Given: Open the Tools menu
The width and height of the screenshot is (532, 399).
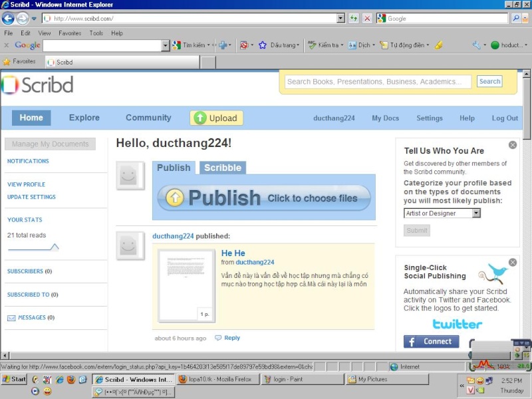Looking at the screenshot, I should point(96,33).
